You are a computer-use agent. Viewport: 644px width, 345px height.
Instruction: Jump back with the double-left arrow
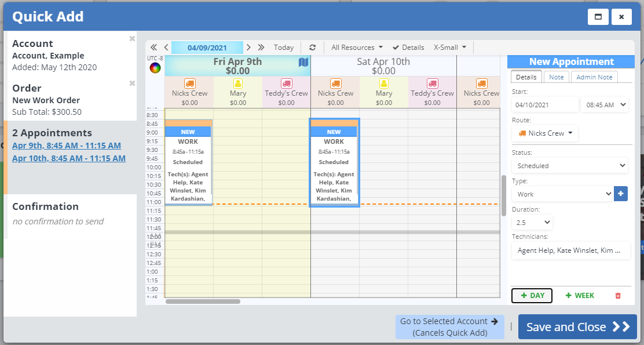tap(153, 48)
